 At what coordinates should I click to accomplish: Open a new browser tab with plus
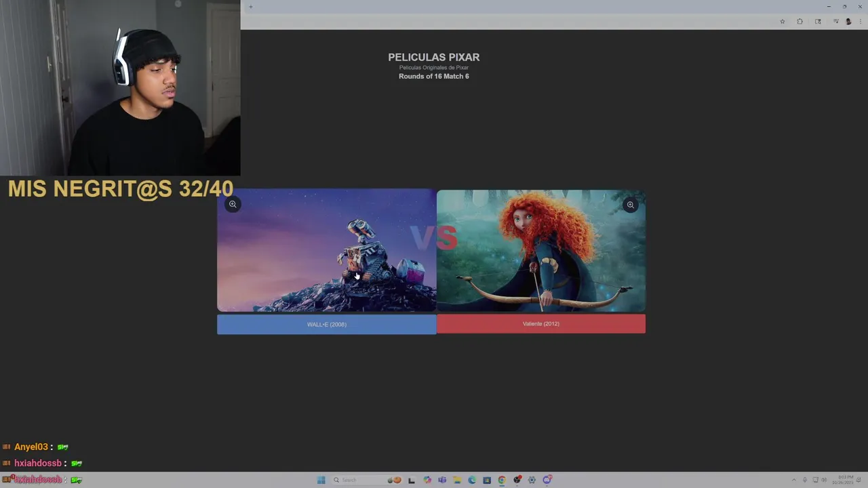tap(250, 7)
